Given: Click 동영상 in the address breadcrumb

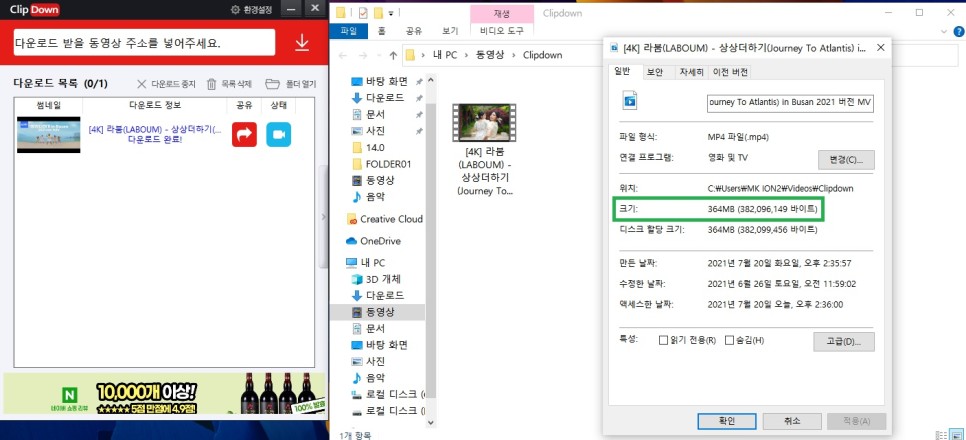Looking at the screenshot, I should pos(489,55).
